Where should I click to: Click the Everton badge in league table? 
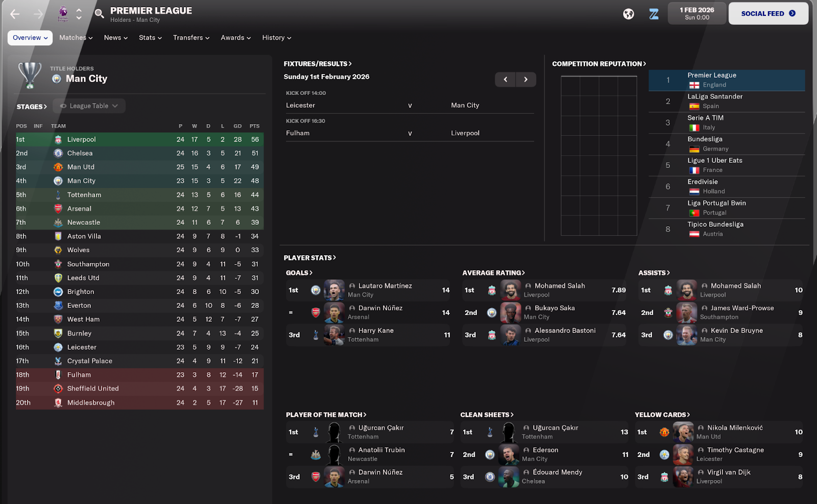tap(58, 305)
